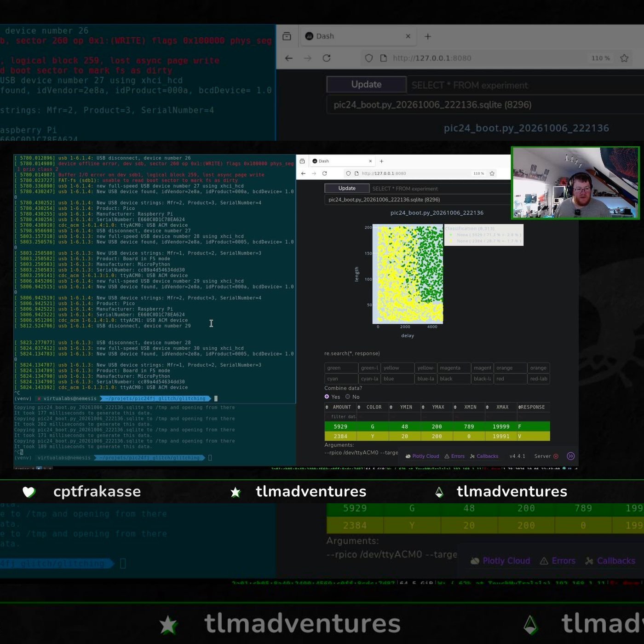Click the Update button
Viewport: 644px width, 644px height.
347,188
